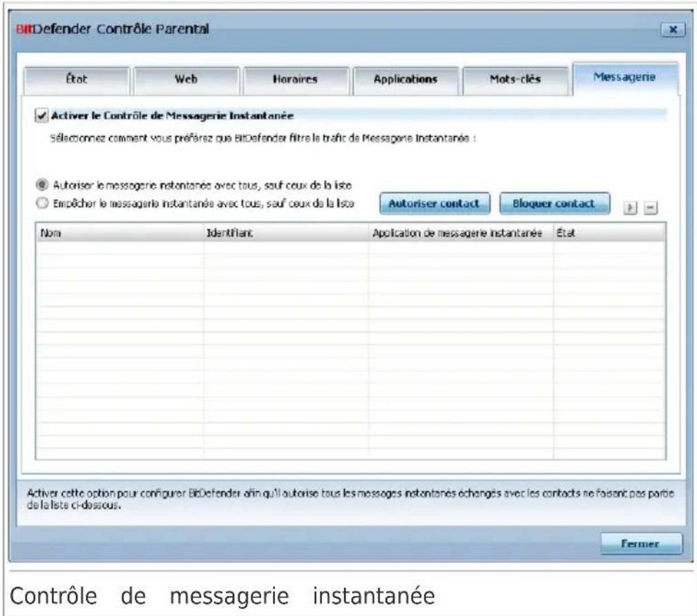Click the Fermer button
The width and height of the screenshot is (697, 616).
click(641, 543)
